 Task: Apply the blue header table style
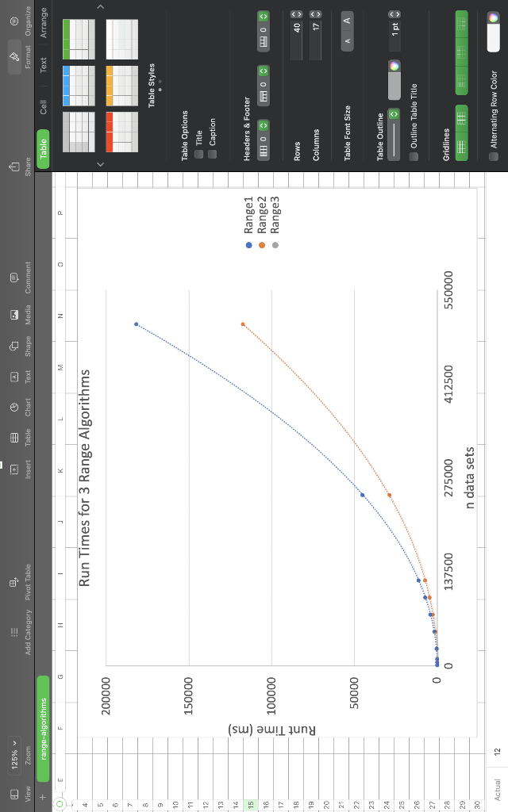click(x=79, y=86)
